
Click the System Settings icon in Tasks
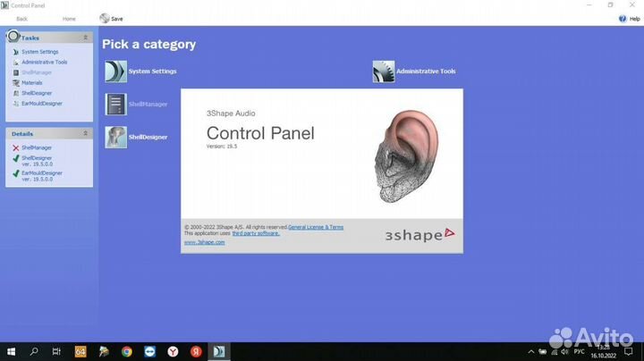click(15, 52)
